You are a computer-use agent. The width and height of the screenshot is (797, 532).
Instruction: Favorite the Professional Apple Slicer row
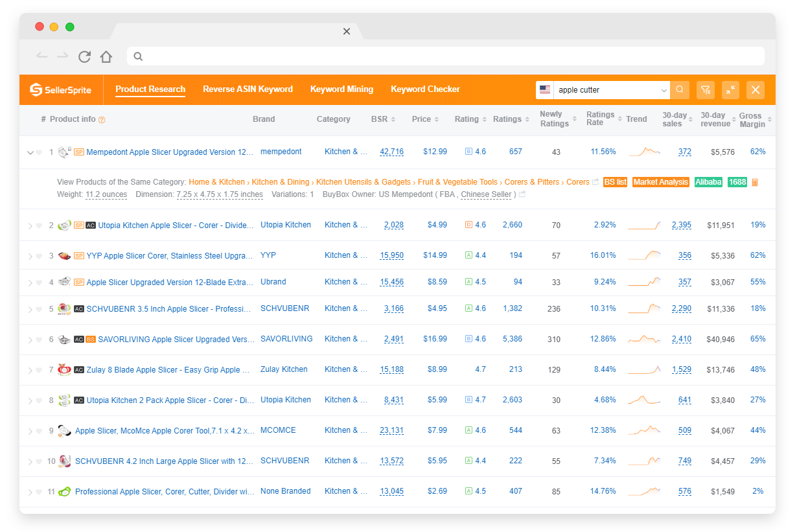point(40,491)
